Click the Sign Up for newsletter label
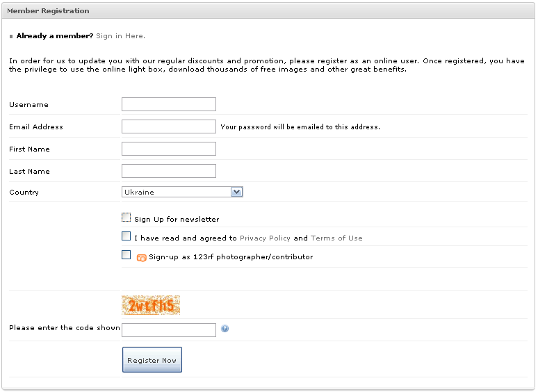Image resolution: width=538 pixels, height=392 pixels. tap(177, 220)
